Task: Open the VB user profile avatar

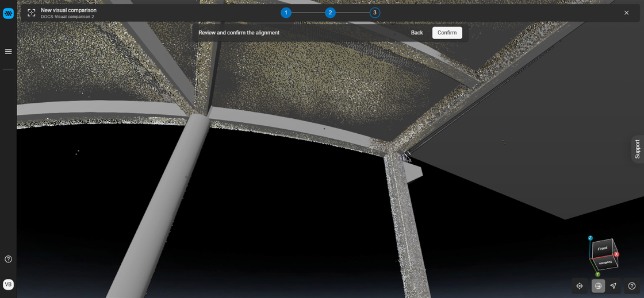Action: (x=8, y=284)
